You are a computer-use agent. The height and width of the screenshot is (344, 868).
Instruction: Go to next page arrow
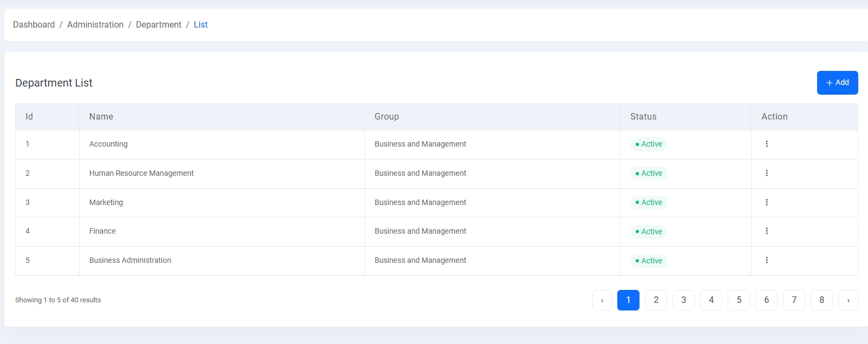(x=847, y=300)
